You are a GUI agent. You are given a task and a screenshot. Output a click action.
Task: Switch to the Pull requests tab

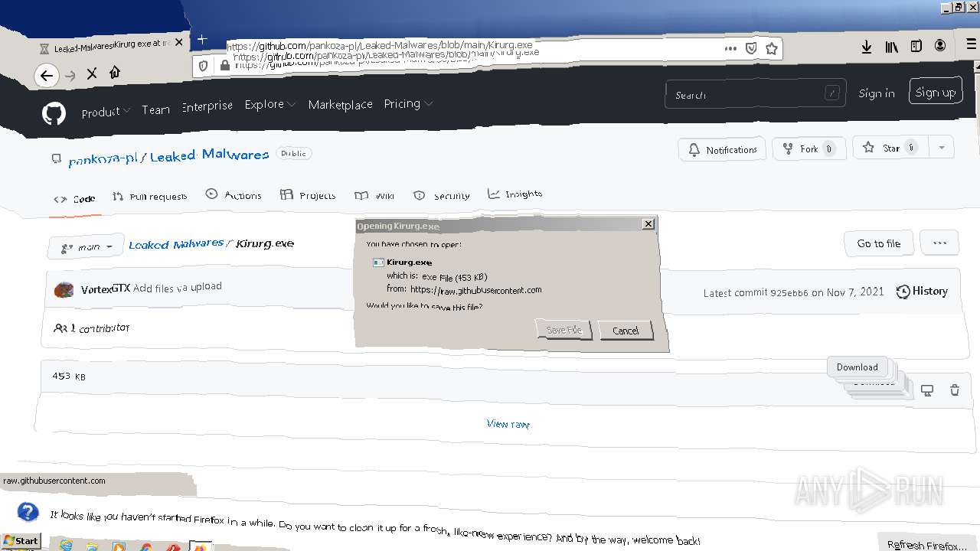point(149,197)
